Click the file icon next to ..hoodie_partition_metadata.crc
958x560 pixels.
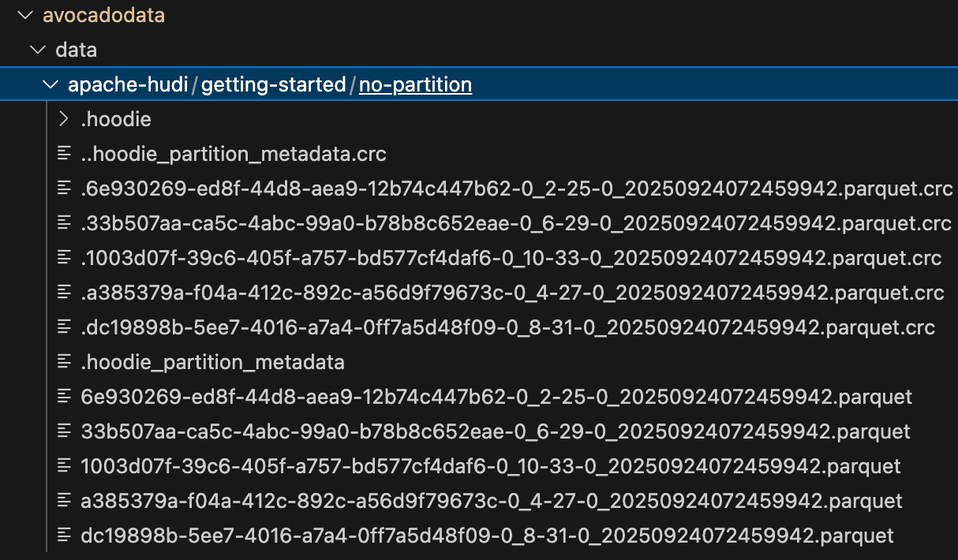click(64, 153)
